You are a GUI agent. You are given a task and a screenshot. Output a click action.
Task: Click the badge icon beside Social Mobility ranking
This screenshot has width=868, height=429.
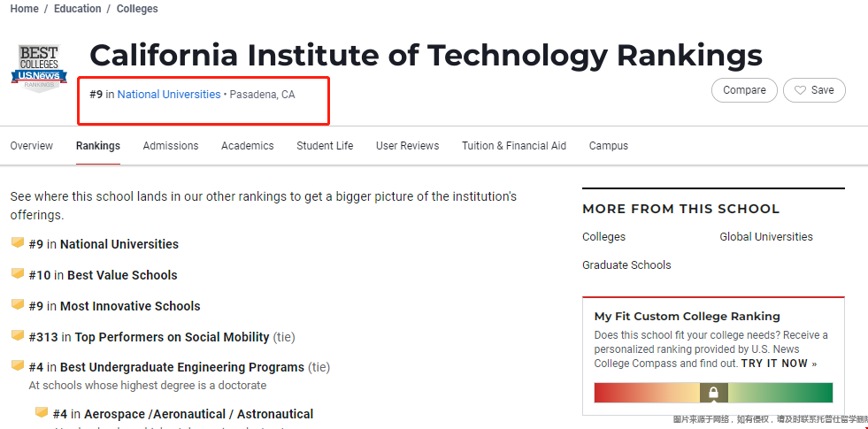point(18,336)
